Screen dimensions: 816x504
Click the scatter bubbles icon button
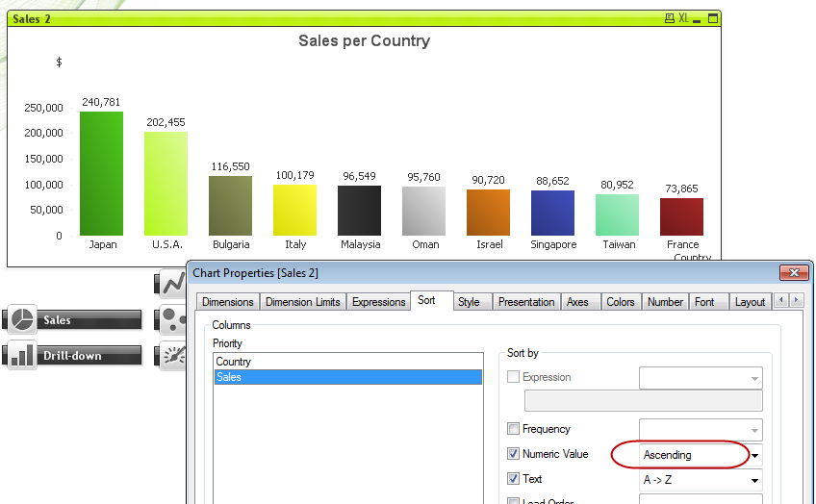pos(172,319)
